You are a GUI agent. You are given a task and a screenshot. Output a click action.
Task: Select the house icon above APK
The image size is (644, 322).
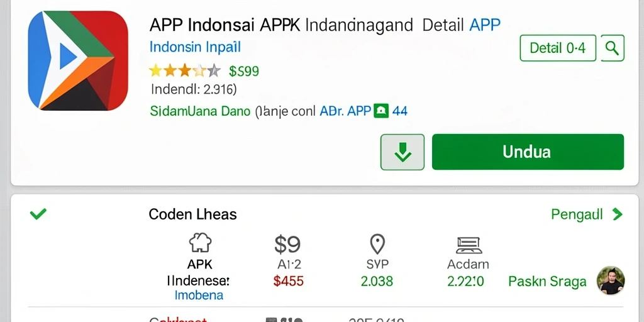(200, 243)
